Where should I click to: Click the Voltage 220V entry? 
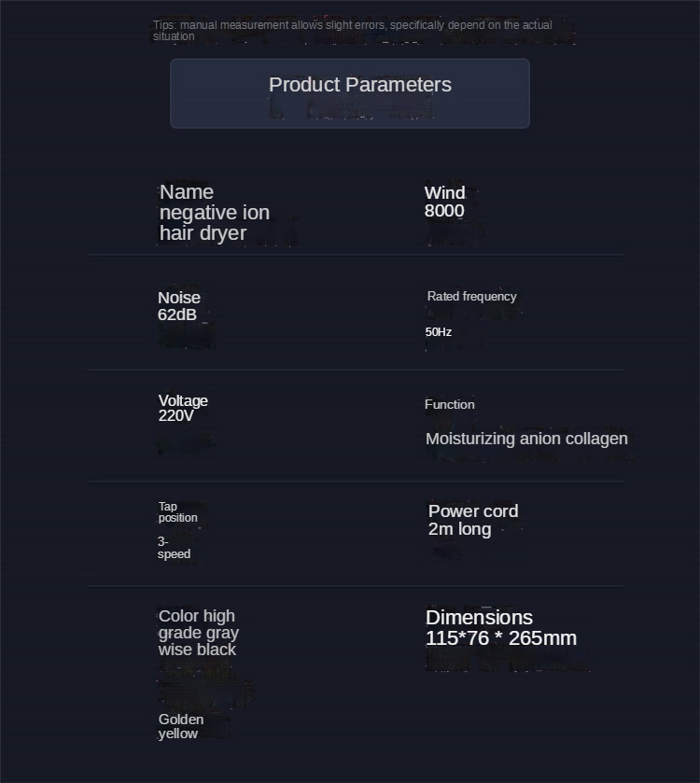(x=183, y=408)
